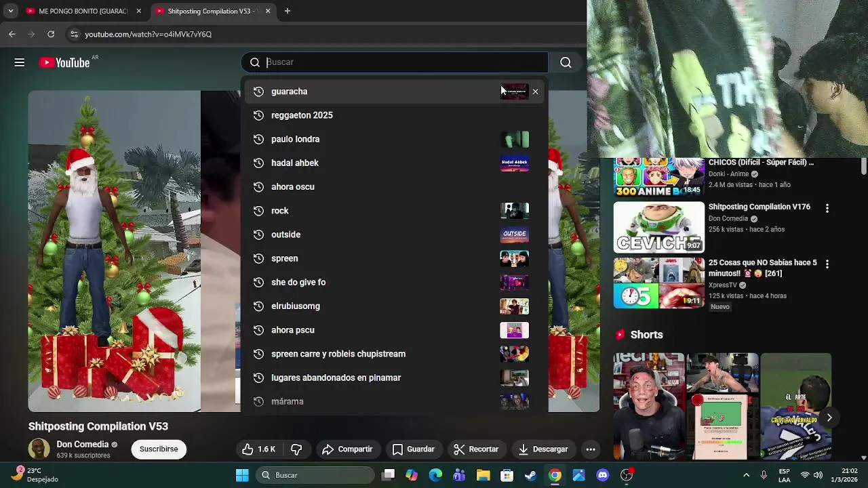View site information icon in address bar
The image size is (868, 488).
pyautogui.click(x=74, y=34)
